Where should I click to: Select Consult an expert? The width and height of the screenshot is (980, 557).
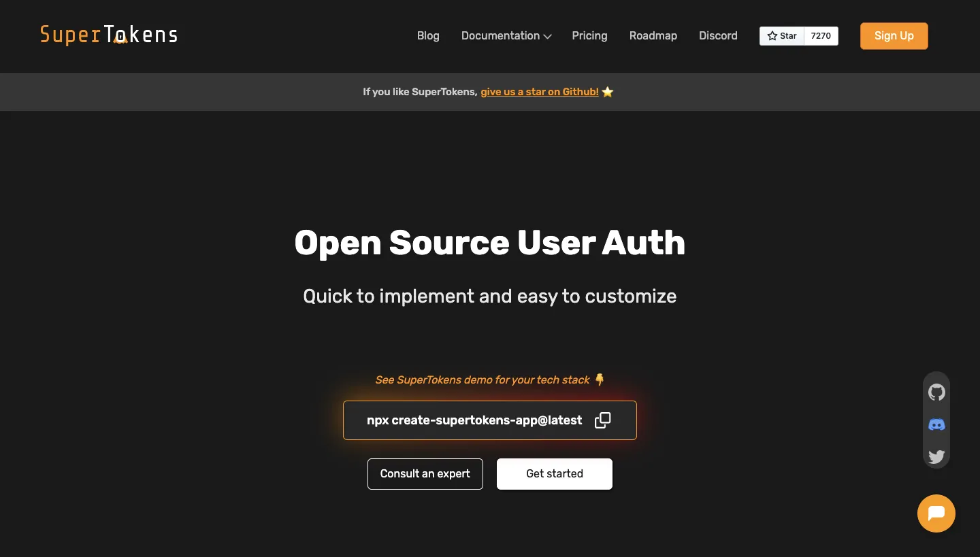click(x=425, y=473)
